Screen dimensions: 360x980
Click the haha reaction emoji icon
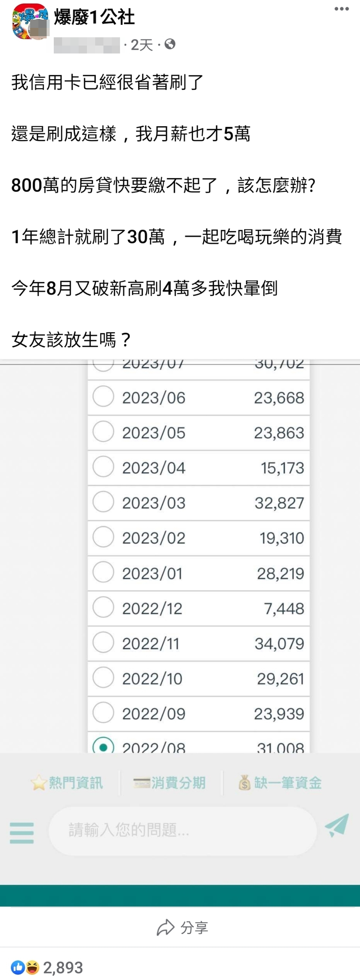[33, 967]
